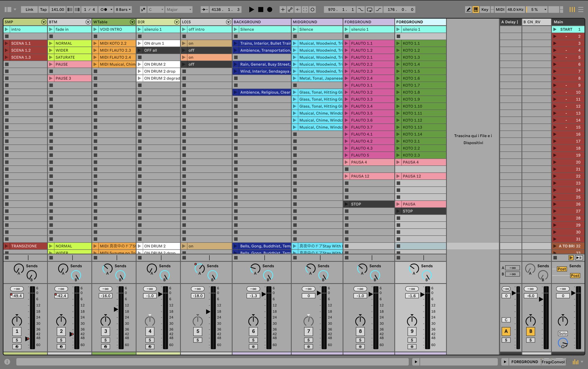Viewport: 588px width, 369px height.
Task: Unfold the LO|S group track arrow
Action: pyautogui.click(x=228, y=22)
